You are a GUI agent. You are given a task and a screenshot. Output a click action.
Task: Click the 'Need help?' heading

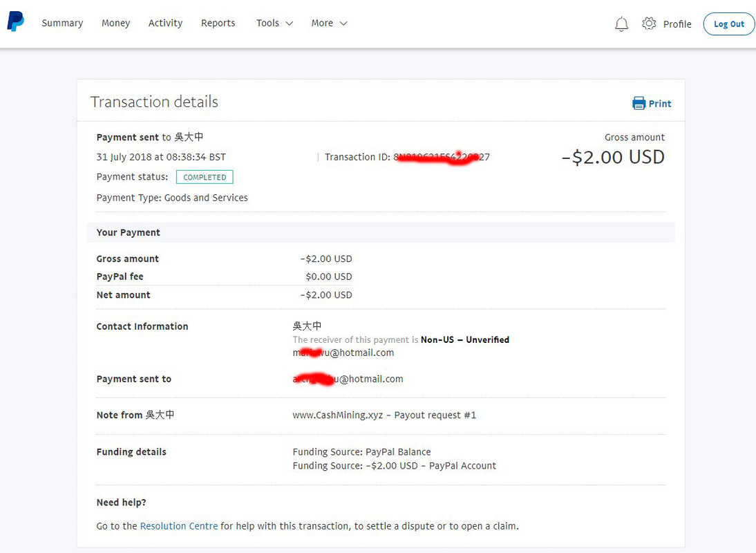pos(122,503)
